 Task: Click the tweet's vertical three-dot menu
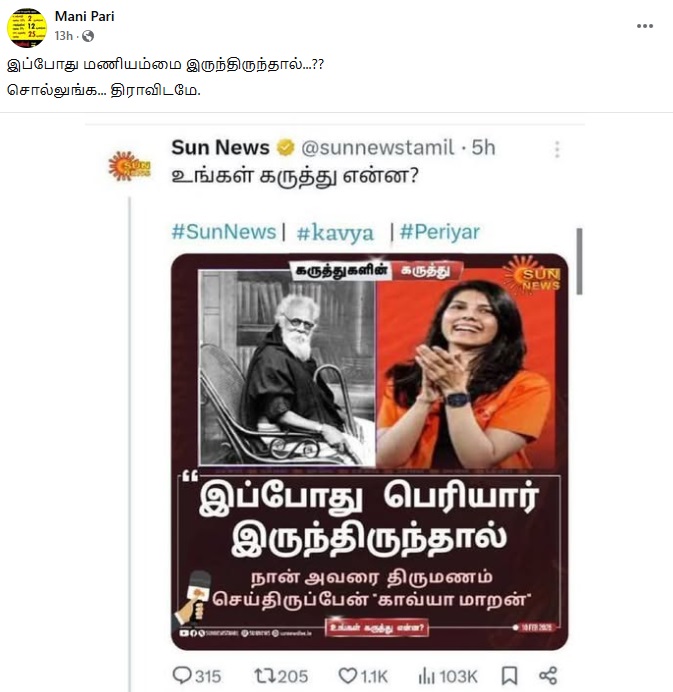click(557, 149)
